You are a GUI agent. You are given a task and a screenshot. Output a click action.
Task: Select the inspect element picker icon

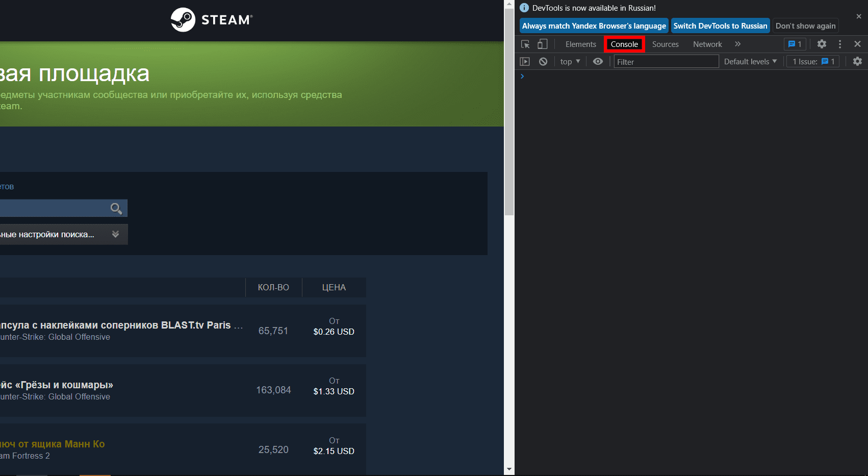525,44
